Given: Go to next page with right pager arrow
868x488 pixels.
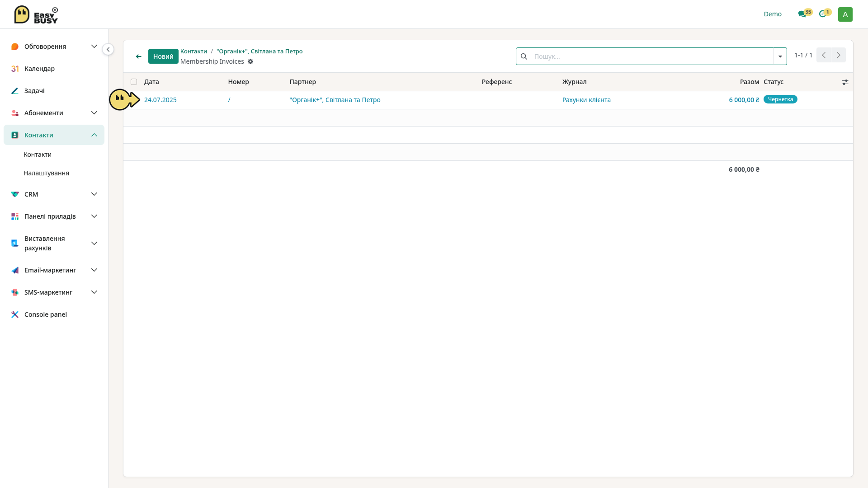Looking at the screenshot, I should 839,55.
